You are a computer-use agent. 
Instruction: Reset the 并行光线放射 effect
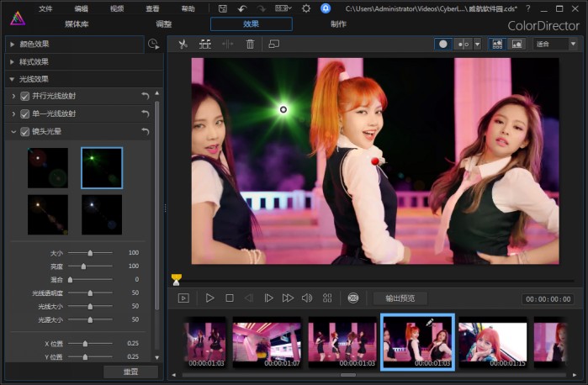pyautogui.click(x=146, y=96)
